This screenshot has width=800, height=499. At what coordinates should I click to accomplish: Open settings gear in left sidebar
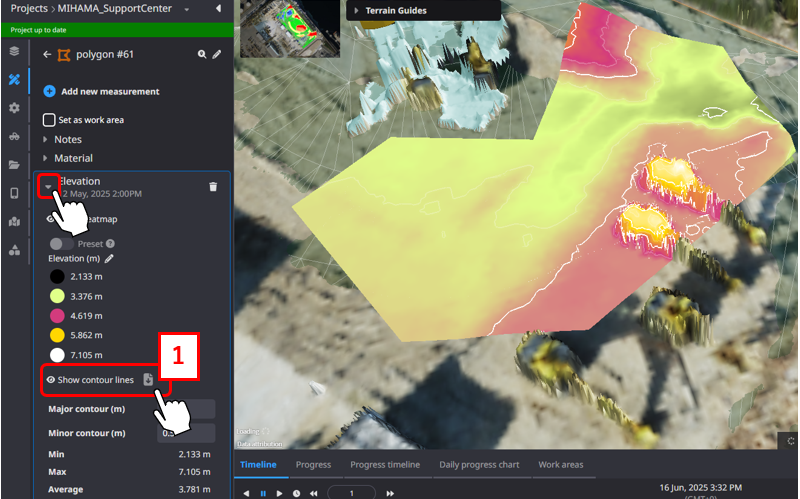tap(14, 107)
